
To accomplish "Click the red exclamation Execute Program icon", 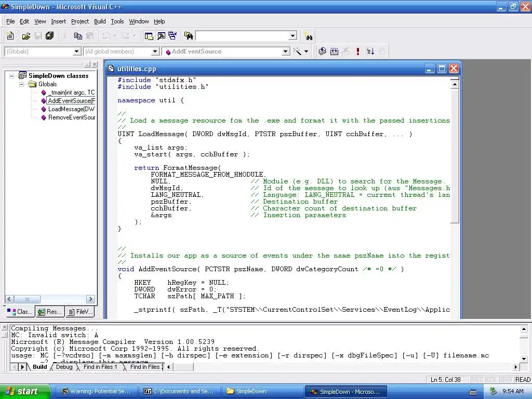I will coord(357,51).
